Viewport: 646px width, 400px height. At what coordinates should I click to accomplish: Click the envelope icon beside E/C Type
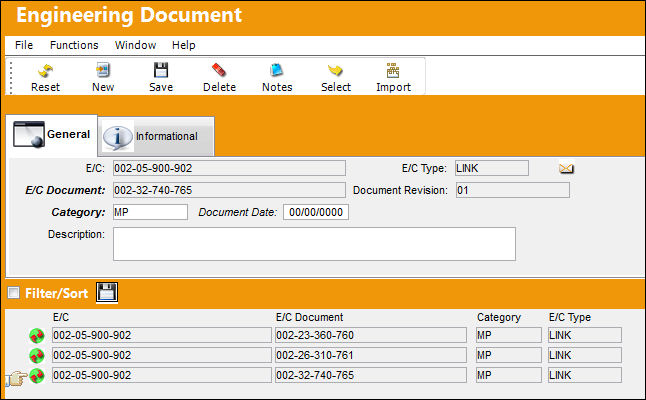point(566,168)
